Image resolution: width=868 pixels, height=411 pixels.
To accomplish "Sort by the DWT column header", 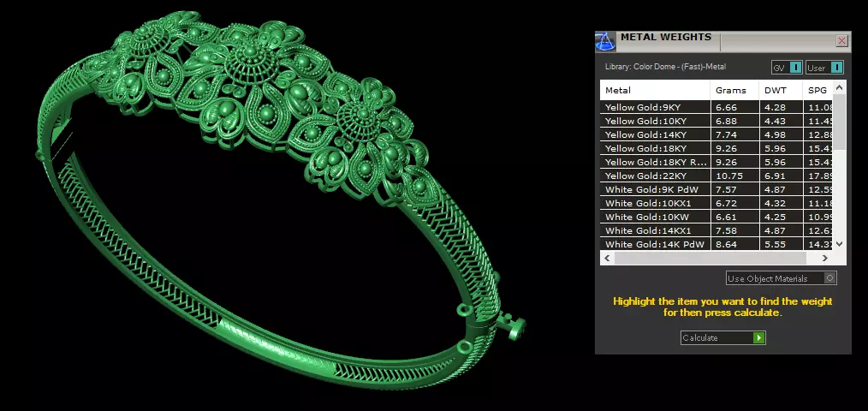I will [x=781, y=90].
